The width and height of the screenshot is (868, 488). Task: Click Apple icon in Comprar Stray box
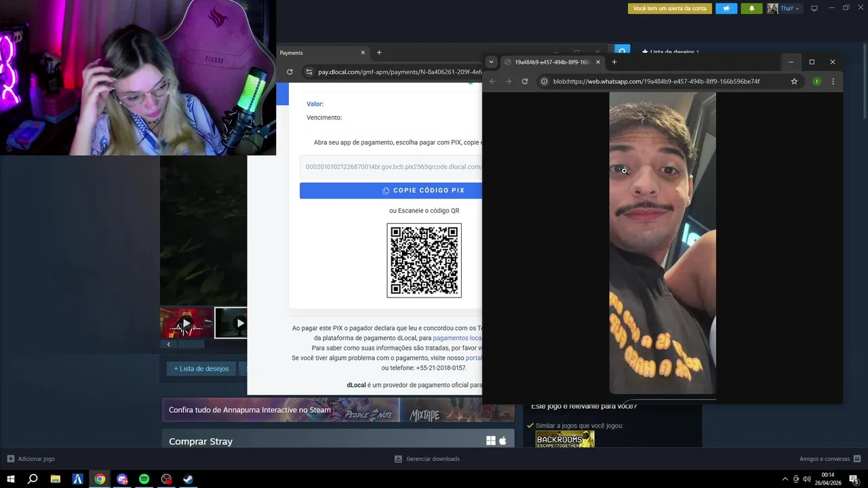tap(502, 441)
